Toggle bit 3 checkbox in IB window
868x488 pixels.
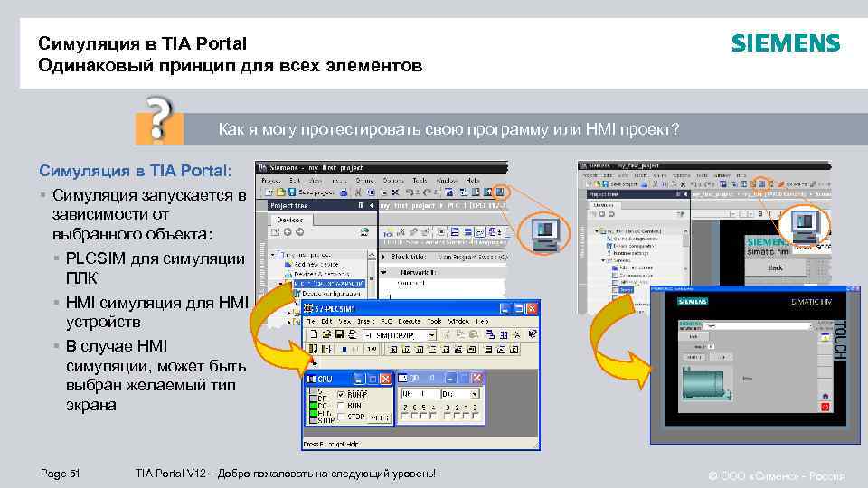[448, 416]
